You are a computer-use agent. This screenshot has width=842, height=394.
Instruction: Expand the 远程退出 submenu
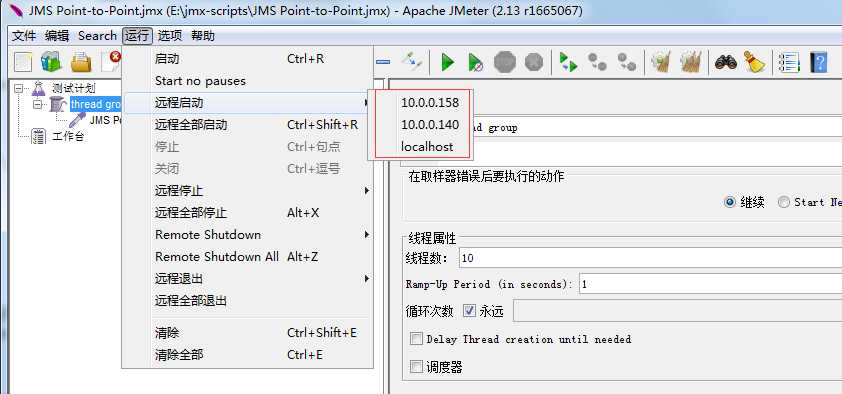click(248, 279)
